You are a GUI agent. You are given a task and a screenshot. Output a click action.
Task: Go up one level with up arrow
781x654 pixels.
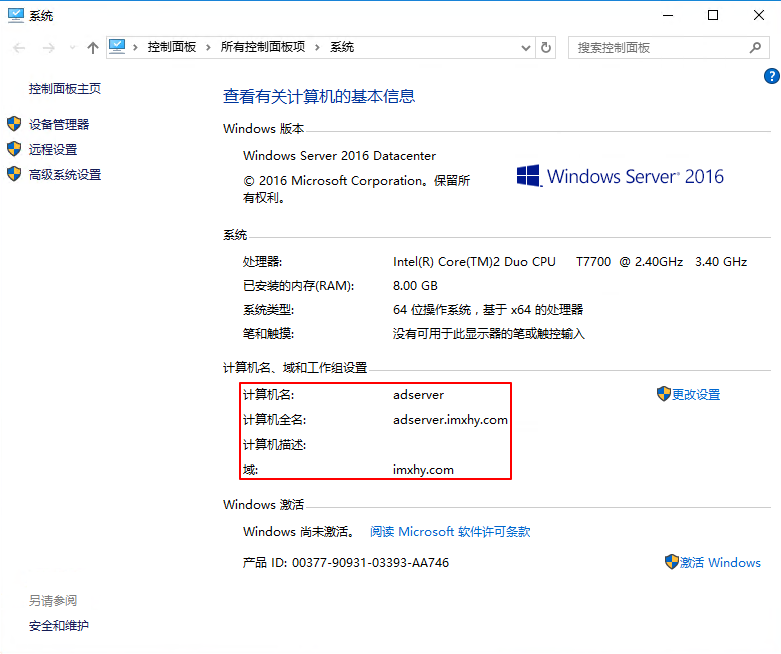pyautogui.click(x=93, y=47)
